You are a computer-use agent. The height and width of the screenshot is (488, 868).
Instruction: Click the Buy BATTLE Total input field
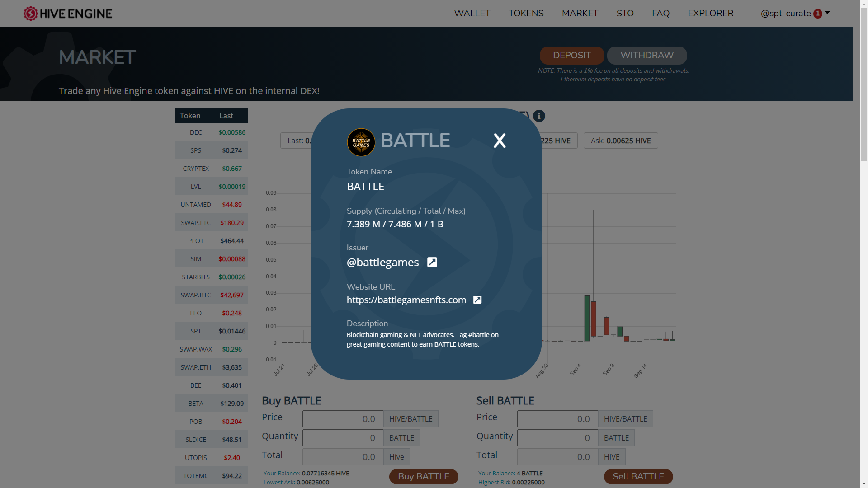pyautogui.click(x=343, y=457)
